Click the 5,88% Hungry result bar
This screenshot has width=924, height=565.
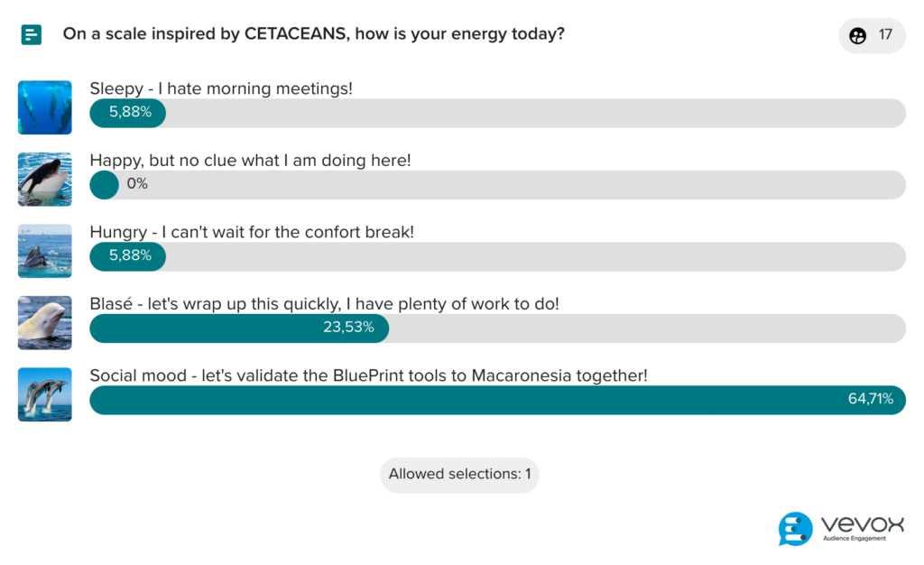[127, 256]
